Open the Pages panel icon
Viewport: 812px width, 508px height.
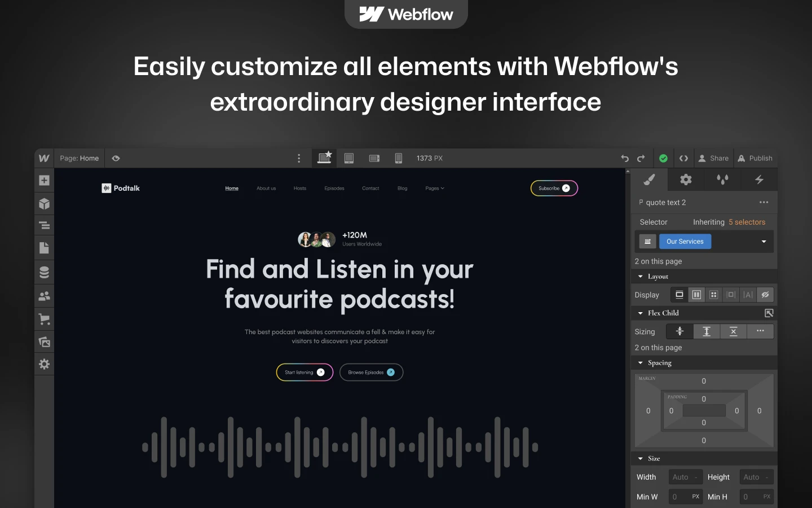point(44,248)
